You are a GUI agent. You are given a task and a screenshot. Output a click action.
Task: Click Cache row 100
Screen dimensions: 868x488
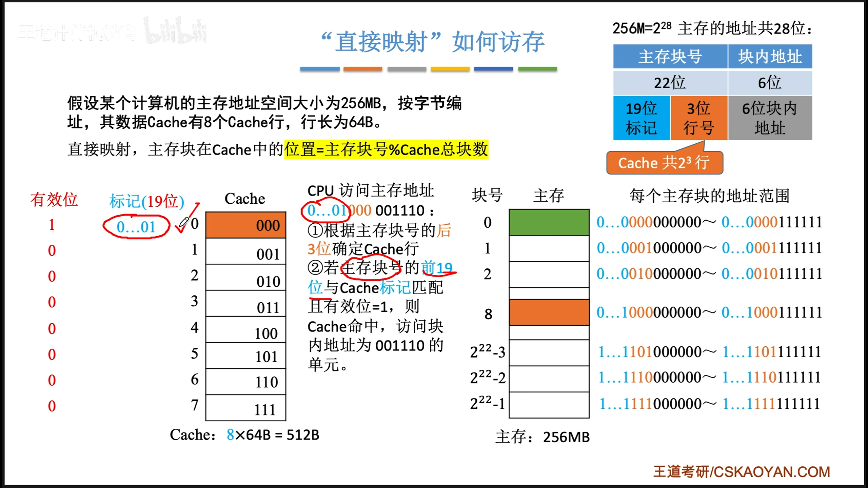click(x=246, y=330)
